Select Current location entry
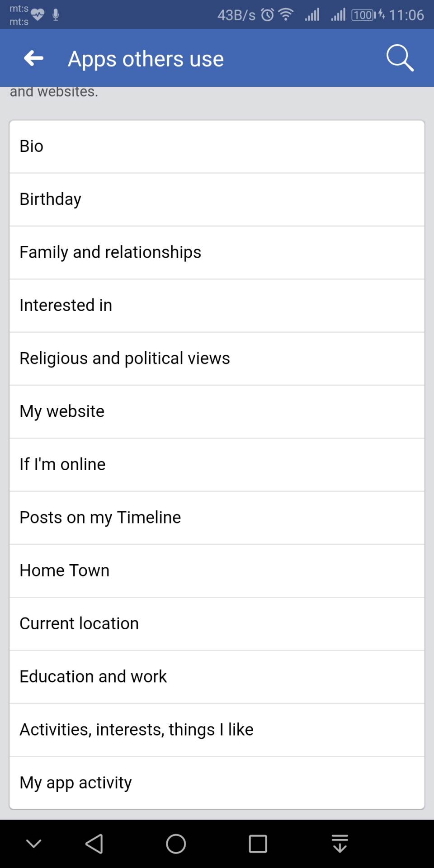This screenshot has width=434, height=868. click(x=217, y=623)
